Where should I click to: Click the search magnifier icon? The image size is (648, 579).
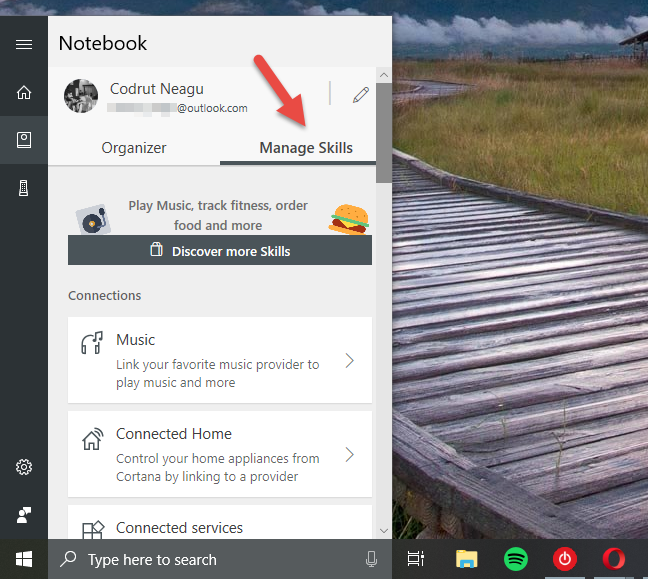point(68,559)
